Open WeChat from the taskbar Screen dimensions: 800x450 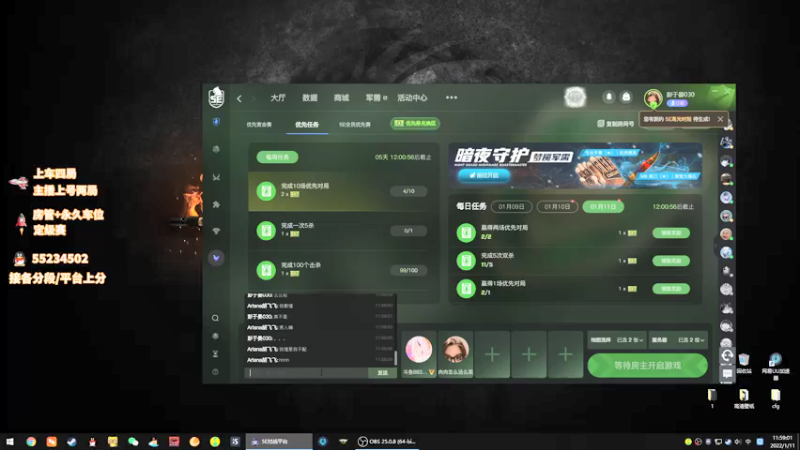click(x=133, y=441)
